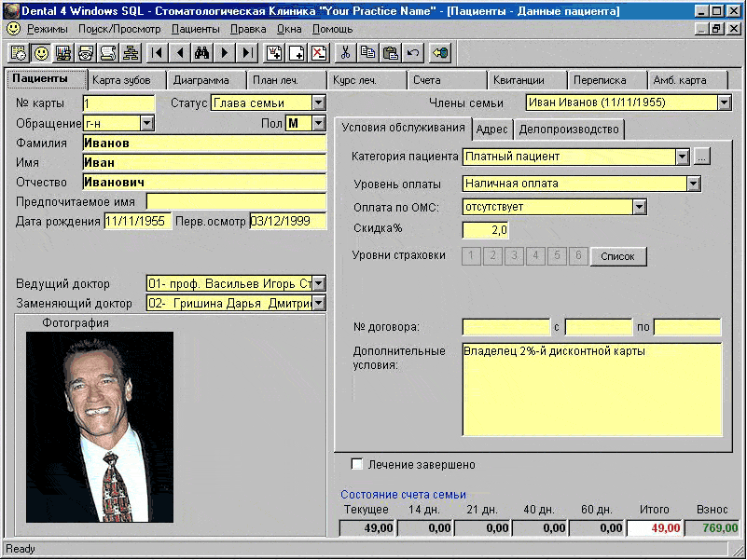The image size is (747, 560).
Task: Click insurance level 1 toggle button
Action: (x=472, y=256)
